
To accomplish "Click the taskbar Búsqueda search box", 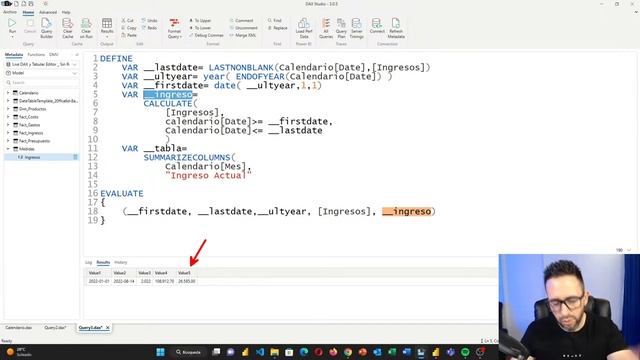I will click(x=188, y=352).
